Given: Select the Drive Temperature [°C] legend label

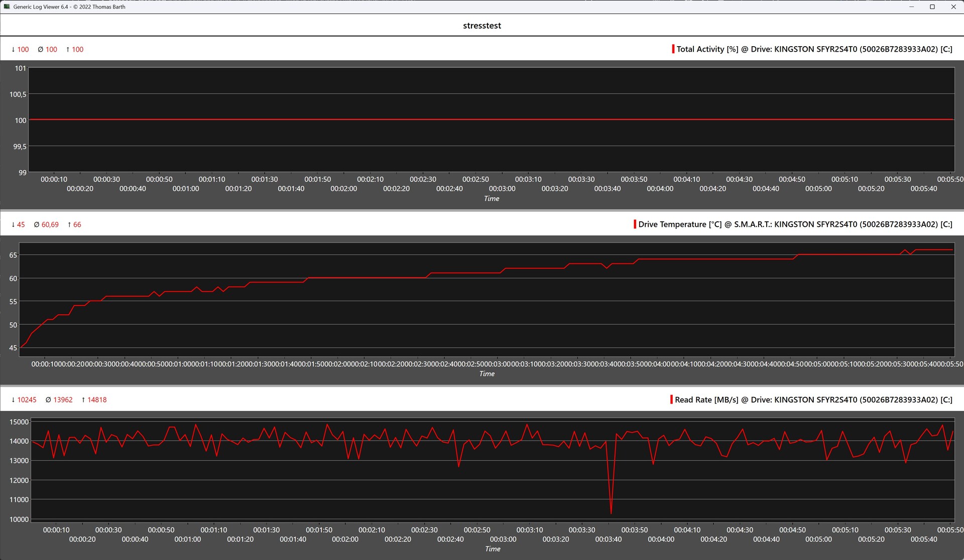Looking at the screenshot, I should tap(795, 224).
